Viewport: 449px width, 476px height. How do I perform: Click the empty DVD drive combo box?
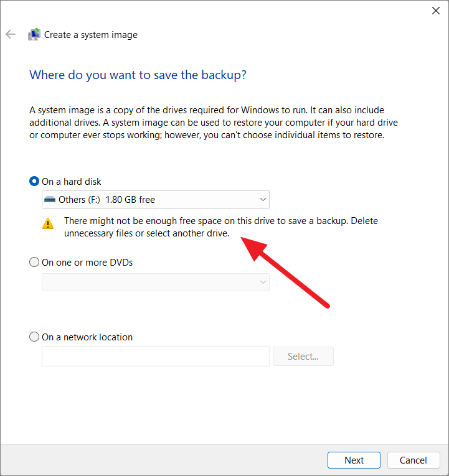(x=156, y=282)
